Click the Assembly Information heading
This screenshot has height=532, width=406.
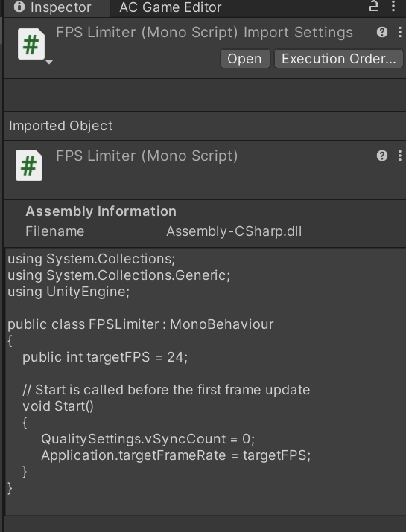(x=101, y=211)
